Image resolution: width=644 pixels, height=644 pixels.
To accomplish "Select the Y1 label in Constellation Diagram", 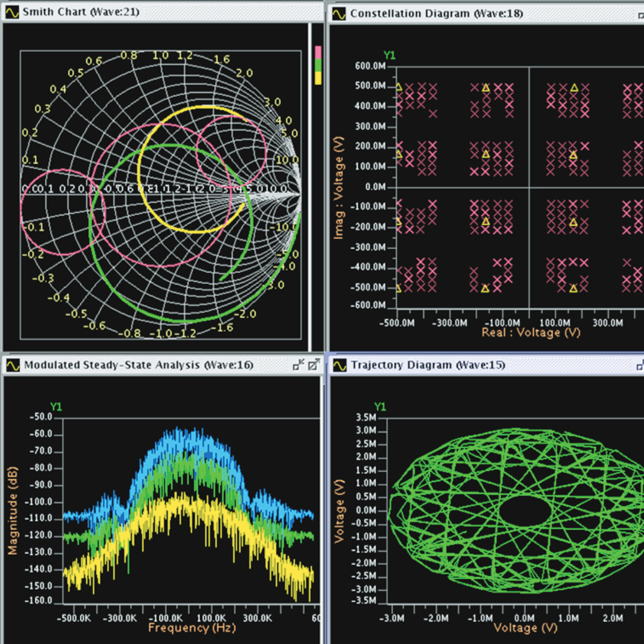I will 389,55.
